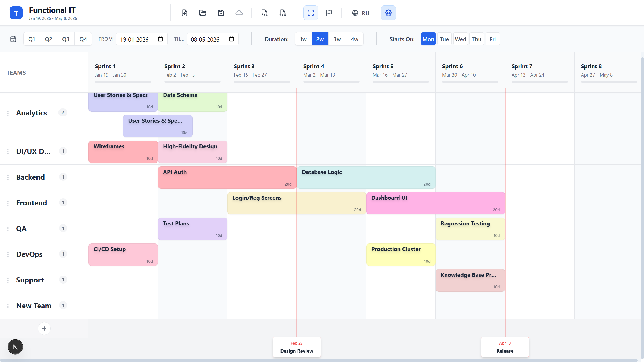Select the Release milestone marker
Image resolution: width=644 pixels, height=362 pixels.
[505, 347]
